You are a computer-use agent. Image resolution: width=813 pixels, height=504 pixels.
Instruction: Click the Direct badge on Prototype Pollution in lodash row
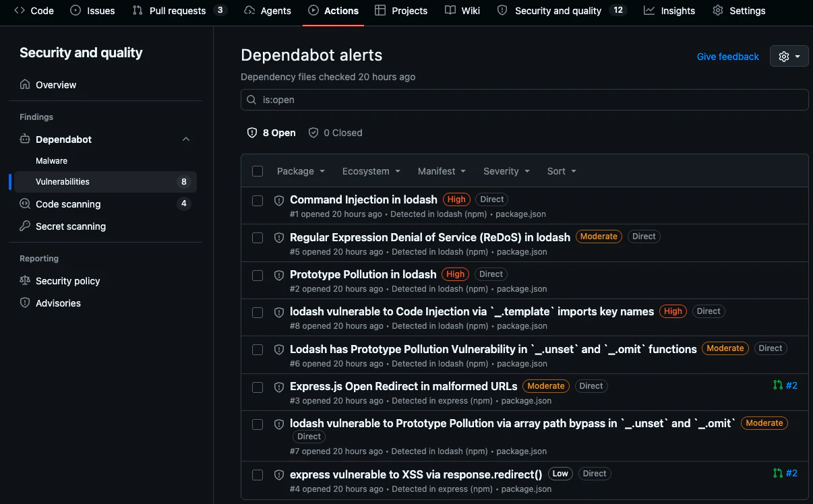[x=491, y=274]
